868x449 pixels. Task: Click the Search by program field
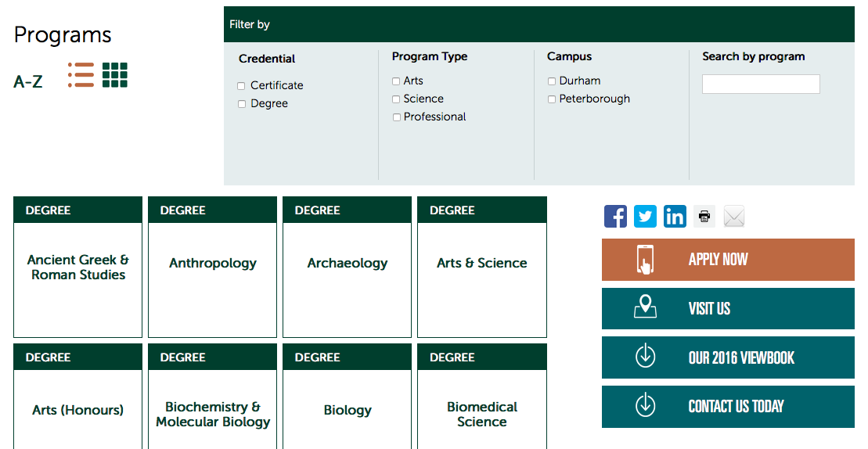click(761, 84)
